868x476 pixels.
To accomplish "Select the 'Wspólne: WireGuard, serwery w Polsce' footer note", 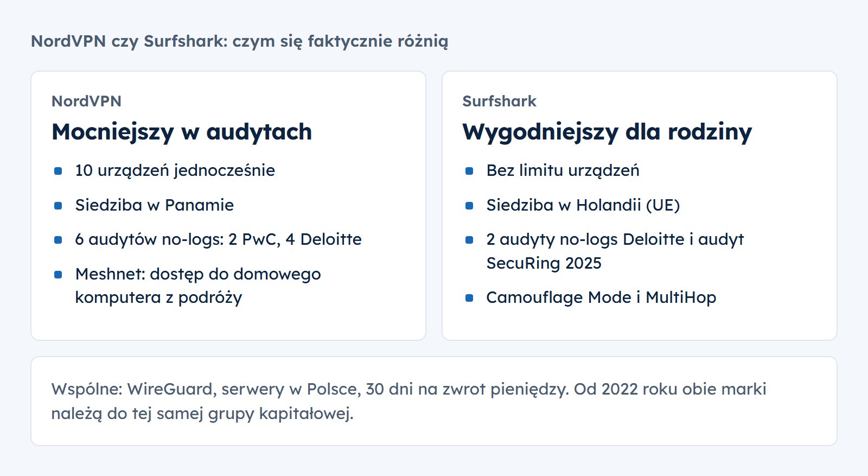I will (x=409, y=401).
